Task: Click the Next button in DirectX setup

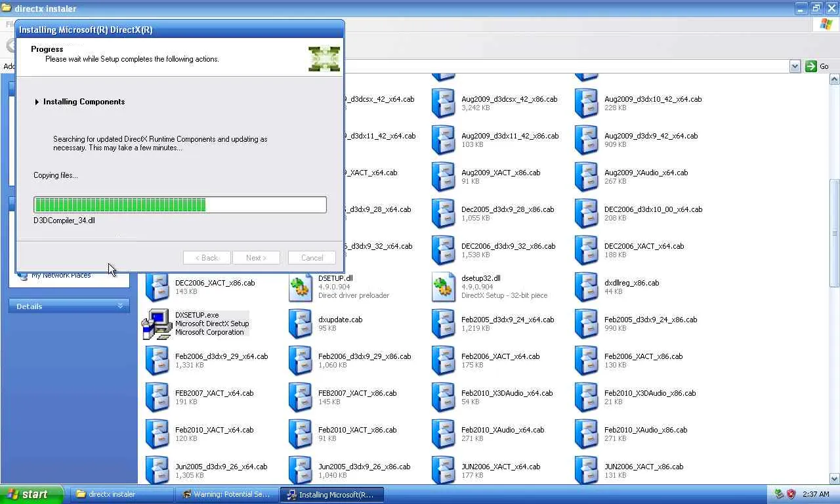Action: 256,258
